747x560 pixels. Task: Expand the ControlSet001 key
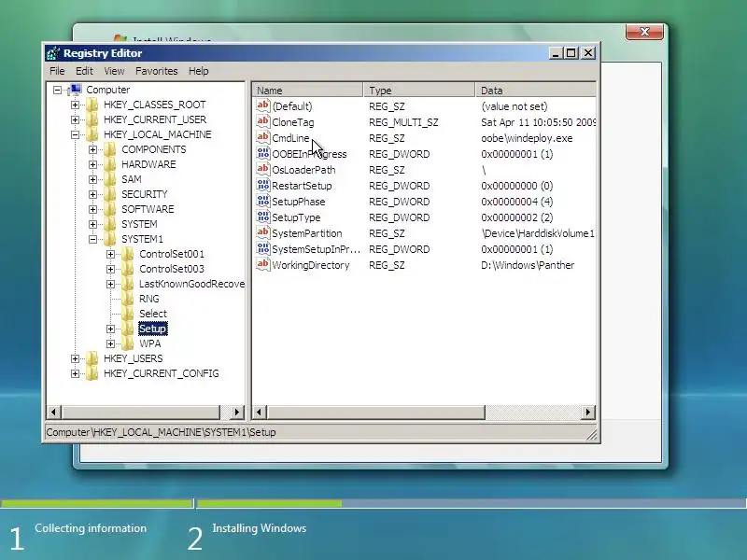(110, 254)
